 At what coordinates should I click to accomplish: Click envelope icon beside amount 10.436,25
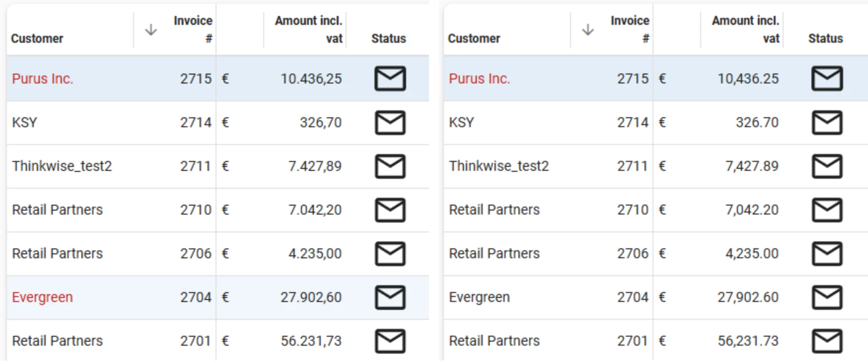tap(390, 78)
